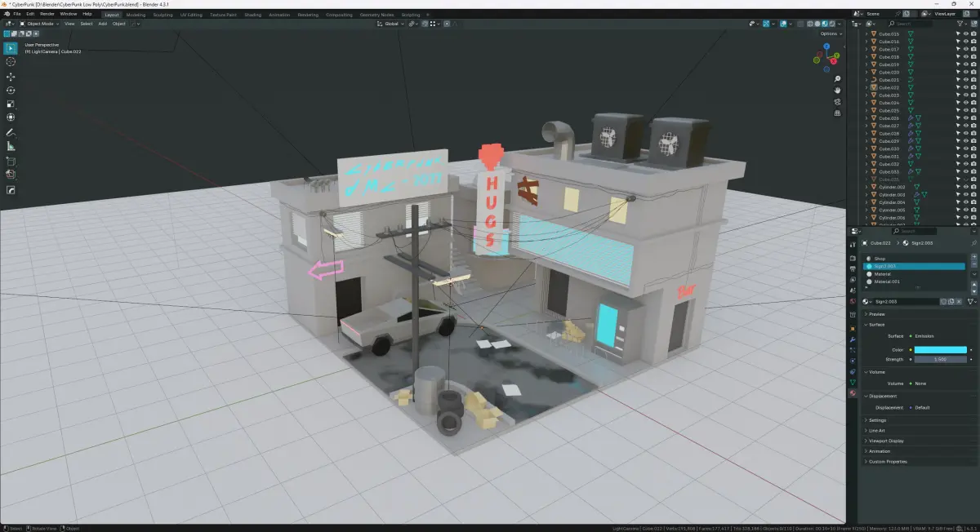The height and width of the screenshot is (532, 980).
Task: Open the viewport View menu
Action: pos(69,24)
